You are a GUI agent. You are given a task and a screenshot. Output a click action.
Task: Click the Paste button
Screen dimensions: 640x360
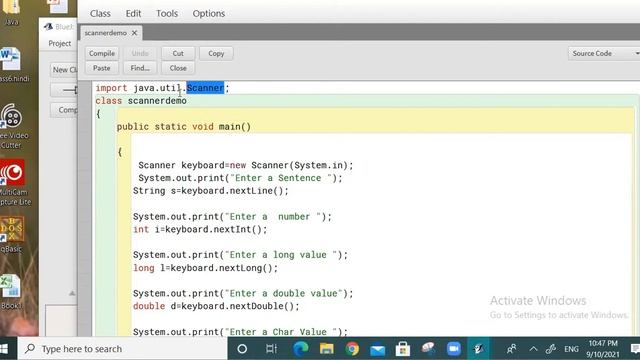102,68
